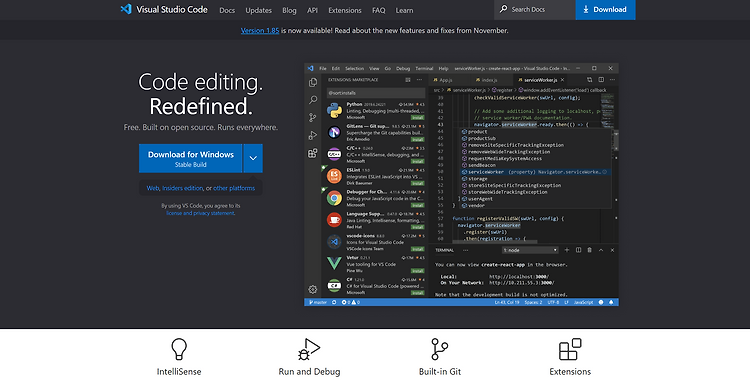
Task: Click the Explorer files icon in screenshot sidebar
Action: 313,82
